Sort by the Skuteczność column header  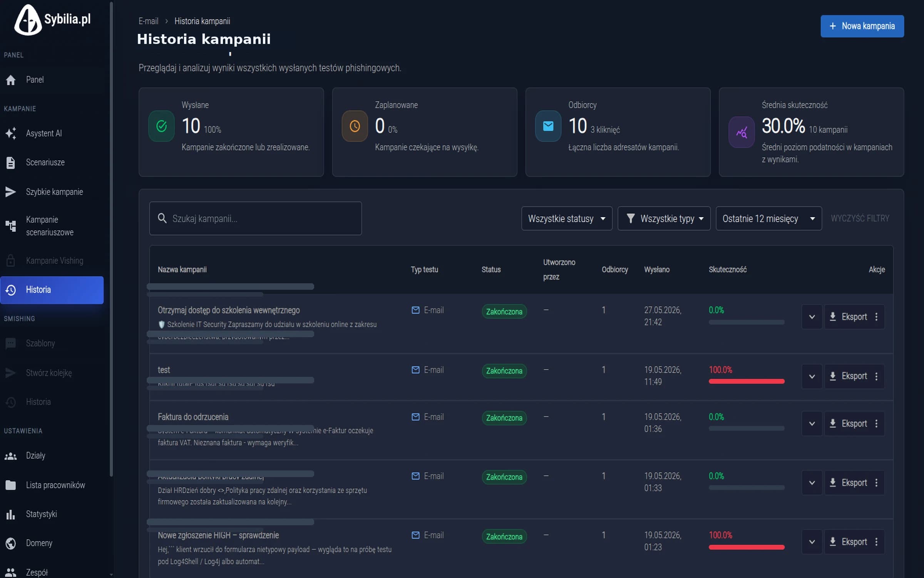point(727,270)
